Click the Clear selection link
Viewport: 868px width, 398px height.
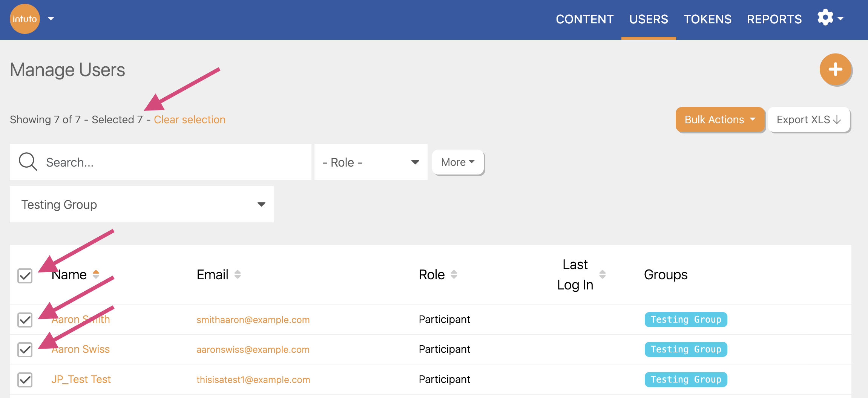tap(190, 120)
